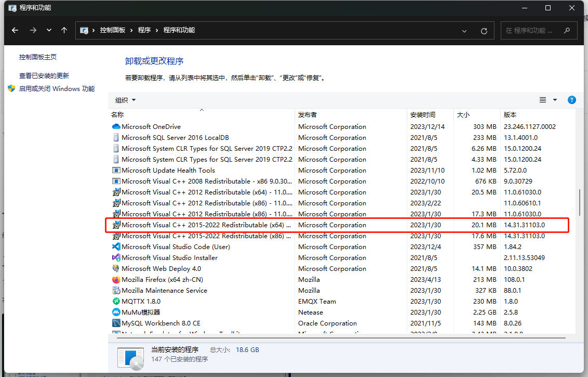Click the Visual Studio Code (User) icon

pos(116,246)
